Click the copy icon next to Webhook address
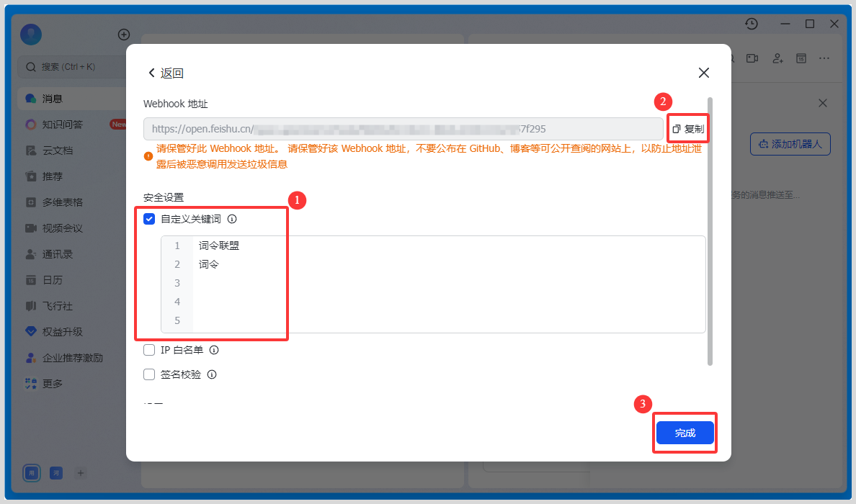The height and width of the screenshot is (504, 856). pyautogui.click(x=677, y=129)
